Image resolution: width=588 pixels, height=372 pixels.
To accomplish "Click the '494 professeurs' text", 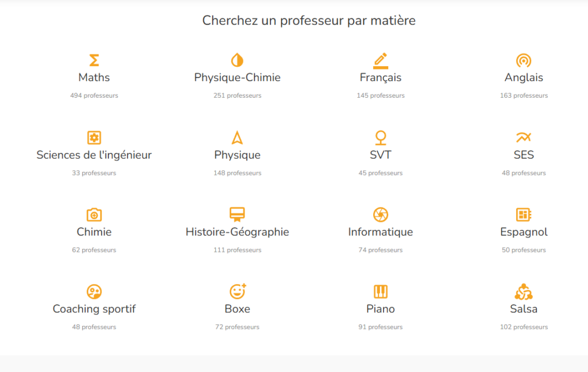I will (94, 95).
